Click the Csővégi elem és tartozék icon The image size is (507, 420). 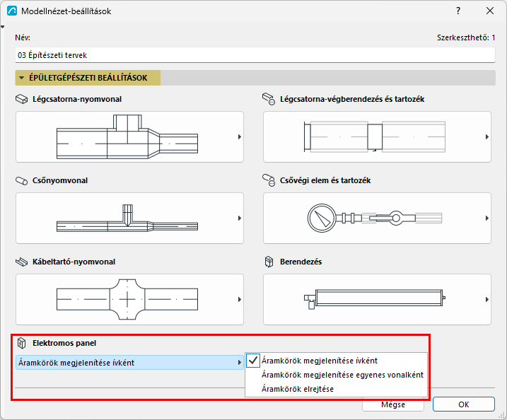pyautogui.click(x=269, y=180)
